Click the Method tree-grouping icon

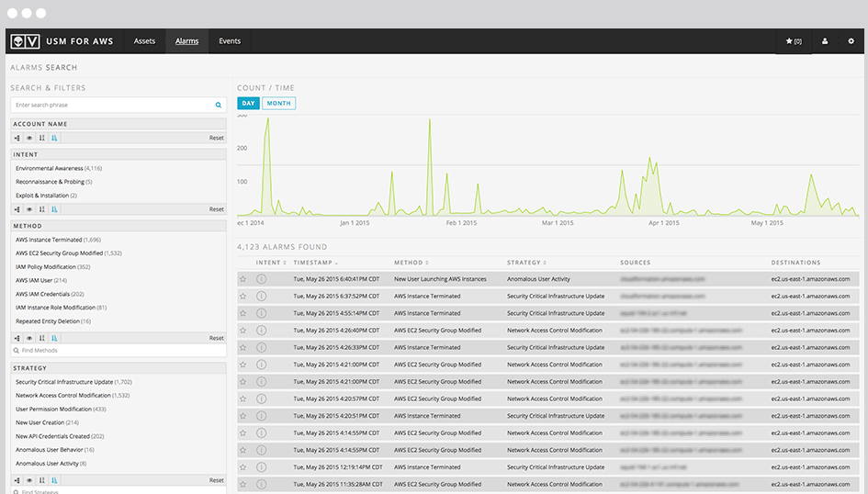[x=17, y=338]
